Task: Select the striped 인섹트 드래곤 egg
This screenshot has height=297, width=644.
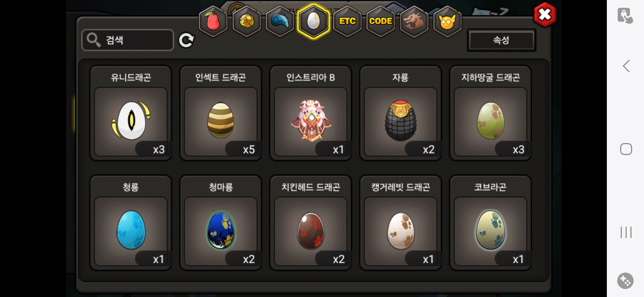Action: [221, 113]
